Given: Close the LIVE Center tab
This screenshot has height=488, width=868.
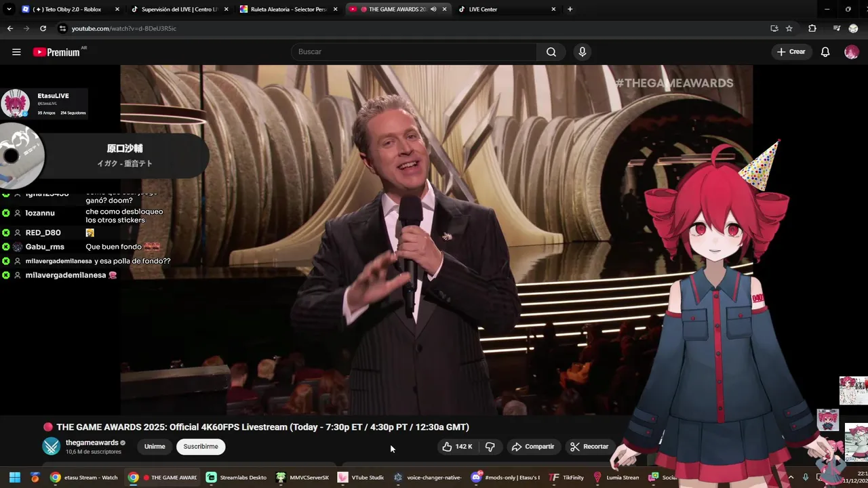Looking at the screenshot, I should pyautogui.click(x=553, y=9).
